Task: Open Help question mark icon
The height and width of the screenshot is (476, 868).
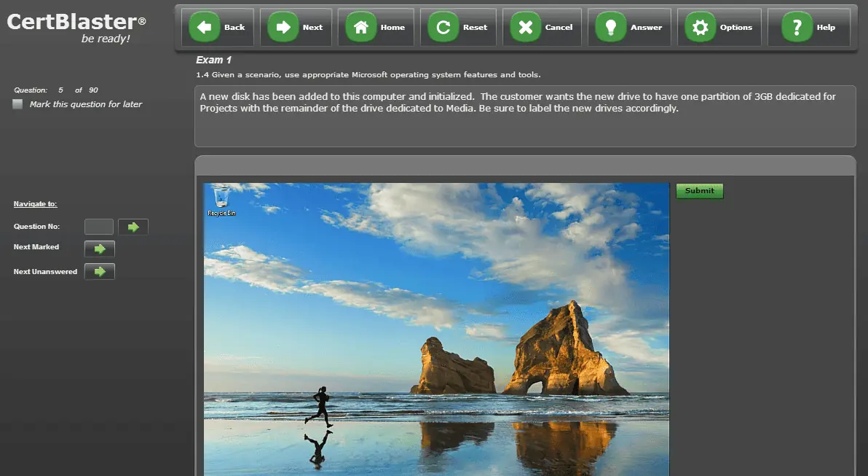Action: pyautogui.click(x=797, y=28)
